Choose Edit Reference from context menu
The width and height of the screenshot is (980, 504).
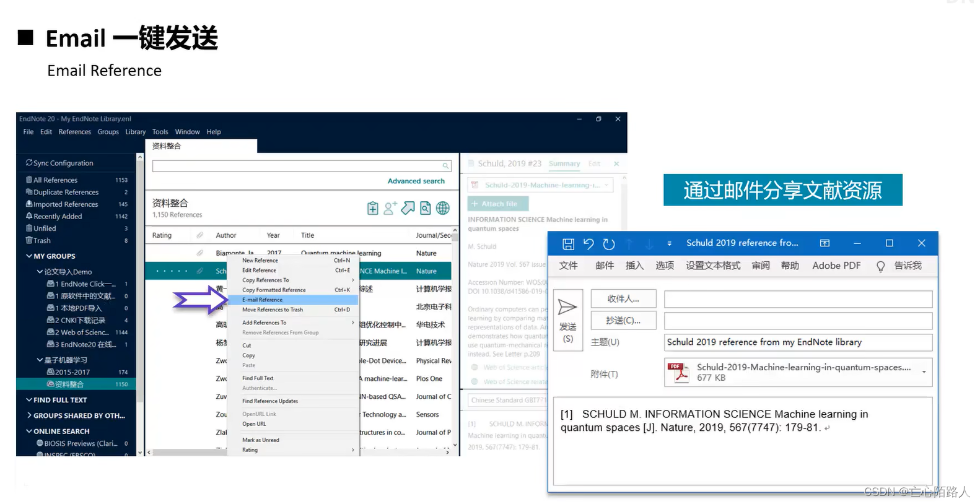tap(292, 271)
